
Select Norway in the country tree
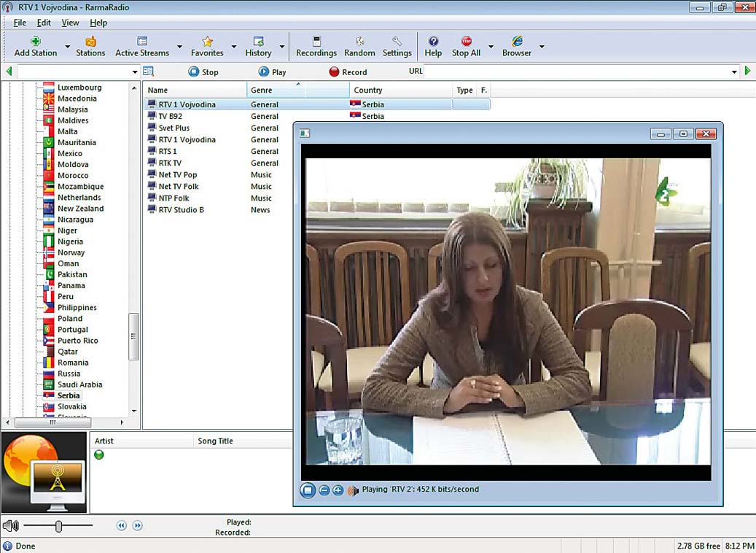71,252
